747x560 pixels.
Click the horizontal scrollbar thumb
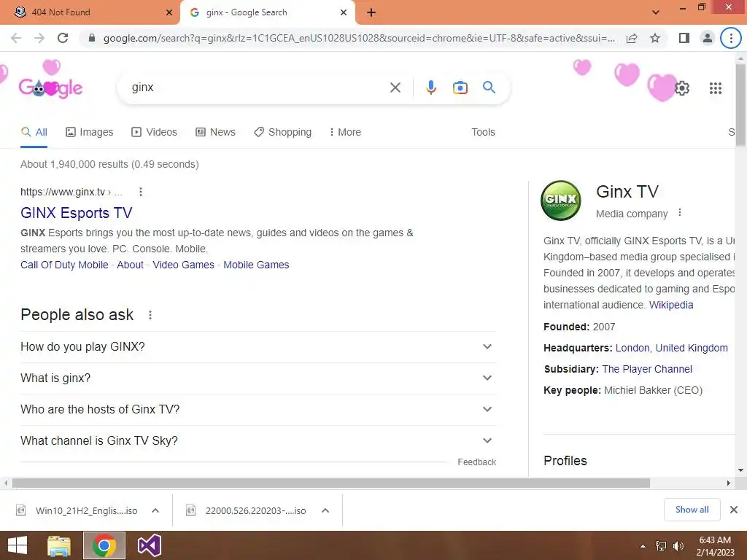331,483
